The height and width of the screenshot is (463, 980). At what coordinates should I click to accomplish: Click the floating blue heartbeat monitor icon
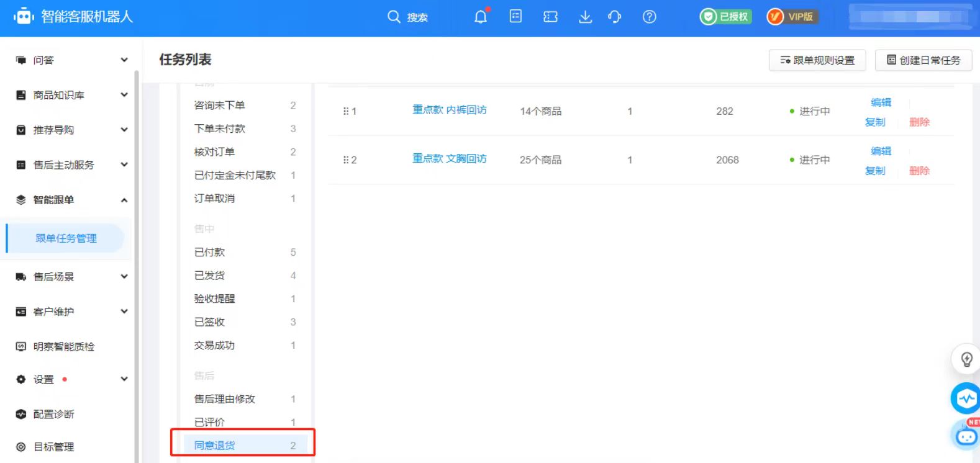[966, 398]
